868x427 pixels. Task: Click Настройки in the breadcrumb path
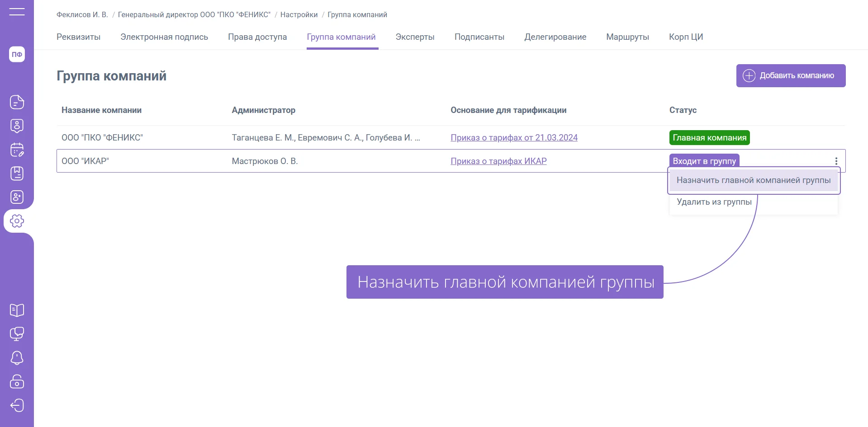(299, 15)
